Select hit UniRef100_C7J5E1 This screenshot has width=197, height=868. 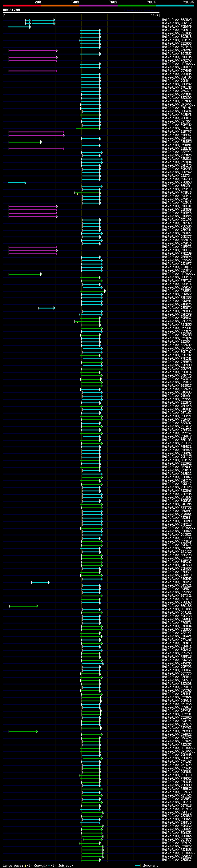(177, 291)
